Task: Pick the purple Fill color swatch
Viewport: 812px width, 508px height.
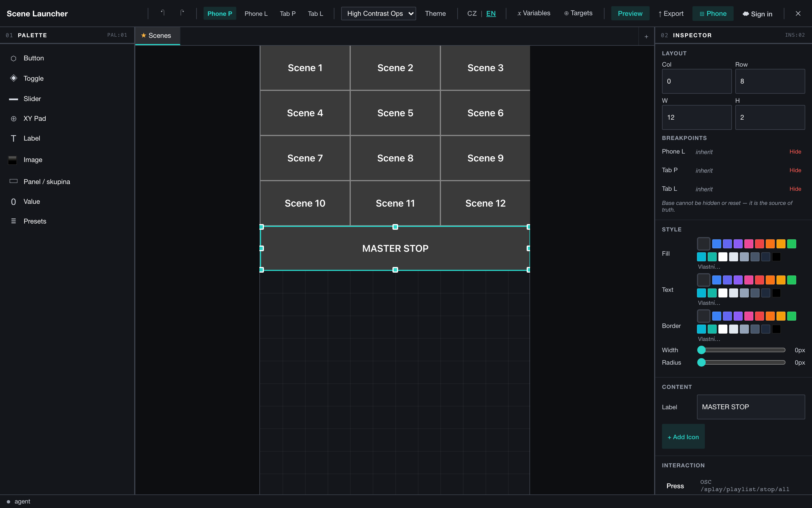Action: click(738, 244)
